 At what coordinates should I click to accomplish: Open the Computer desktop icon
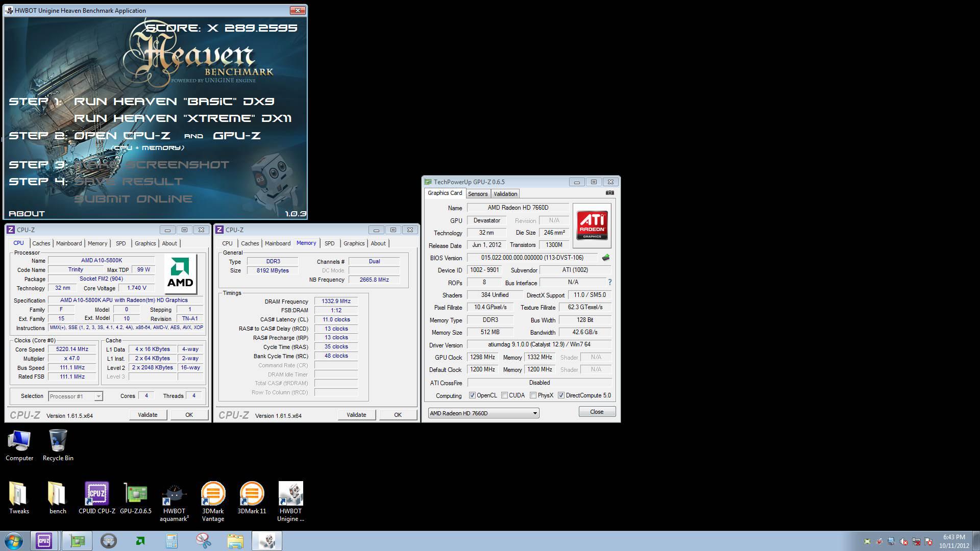click(x=19, y=445)
